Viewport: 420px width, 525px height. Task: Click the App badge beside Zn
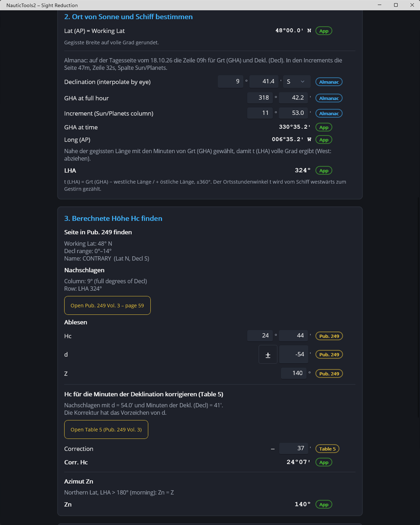click(x=324, y=504)
